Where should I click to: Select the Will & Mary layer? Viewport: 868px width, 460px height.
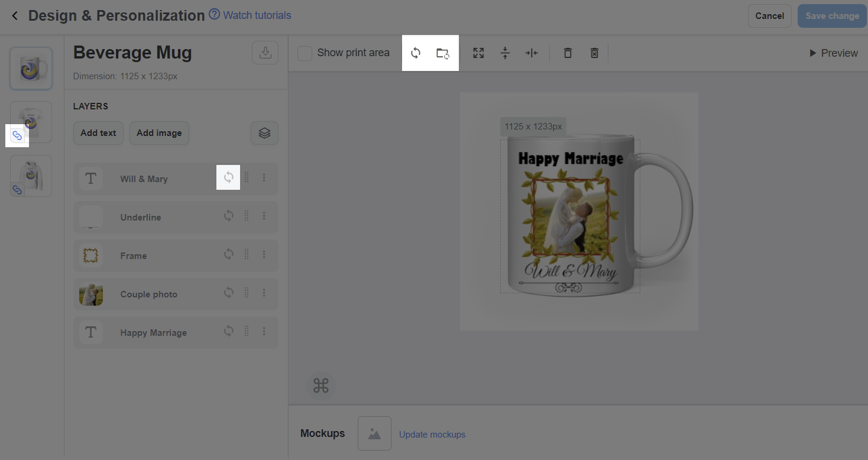point(176,179)
